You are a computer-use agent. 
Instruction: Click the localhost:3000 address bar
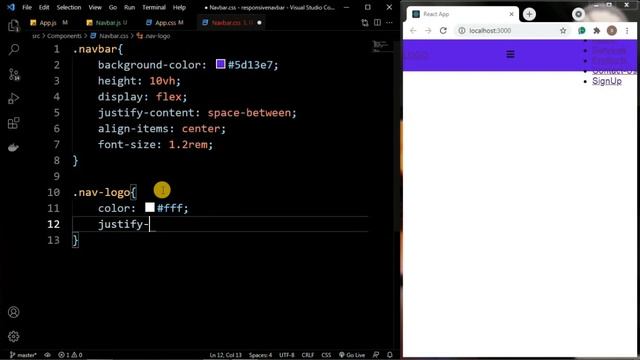click(512, 31)
